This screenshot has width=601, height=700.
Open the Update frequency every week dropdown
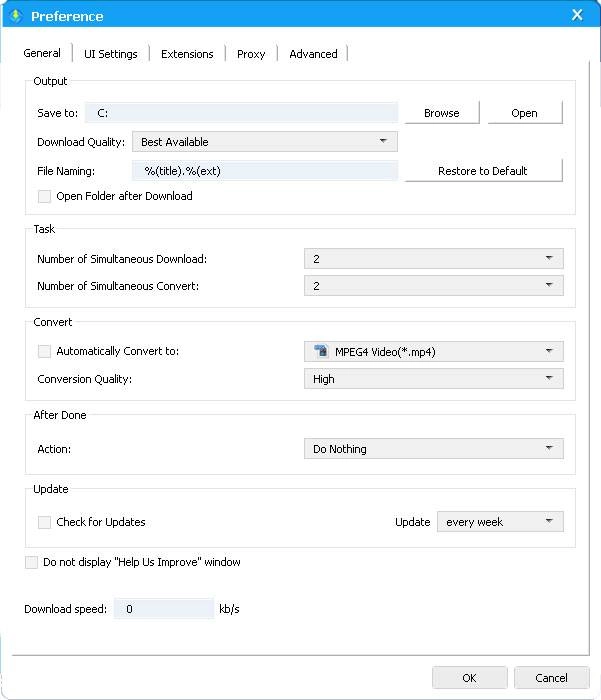click(x=500, y=521)
